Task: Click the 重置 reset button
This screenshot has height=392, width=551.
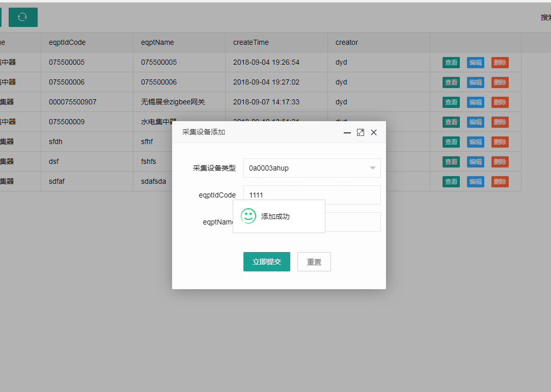Action: [314, 262]
